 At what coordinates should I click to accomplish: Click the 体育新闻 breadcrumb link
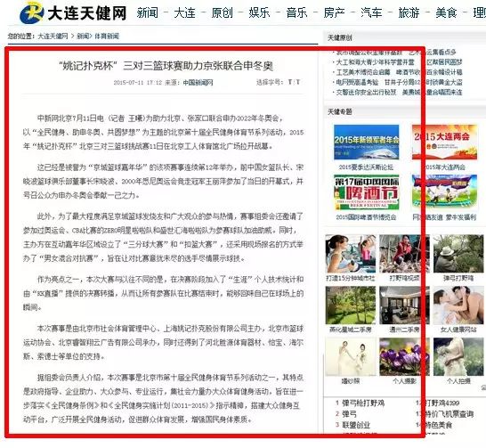107,37
